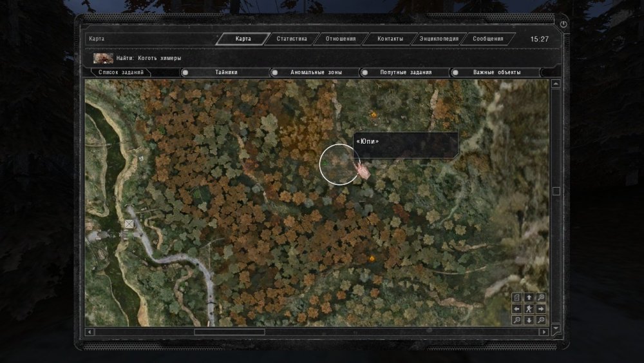Select the upper orange anomaly marker on the map
644x363 pixels.
tap(374, 115)
